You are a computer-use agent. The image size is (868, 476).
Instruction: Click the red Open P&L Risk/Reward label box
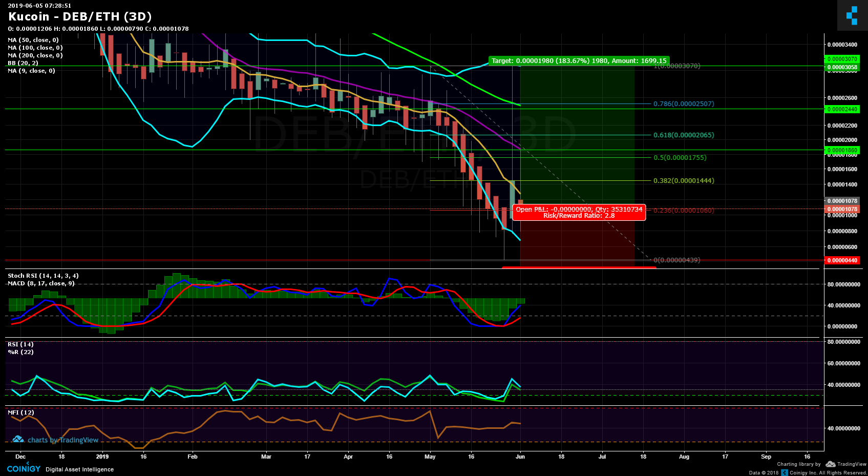[x=579, y=213]
